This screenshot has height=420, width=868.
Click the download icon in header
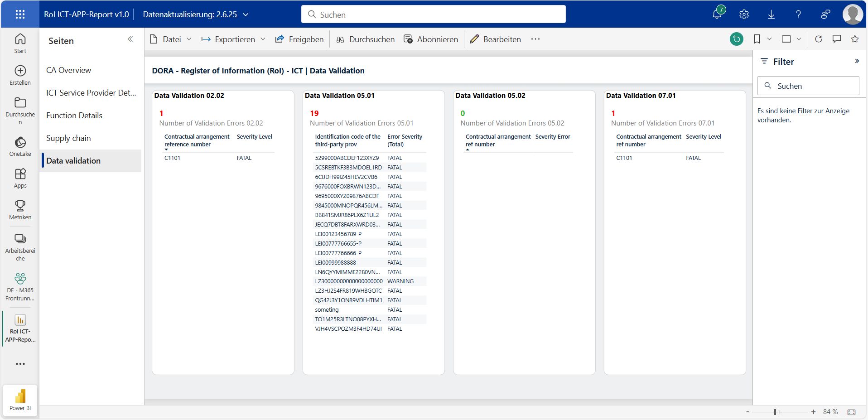point(771,14)
